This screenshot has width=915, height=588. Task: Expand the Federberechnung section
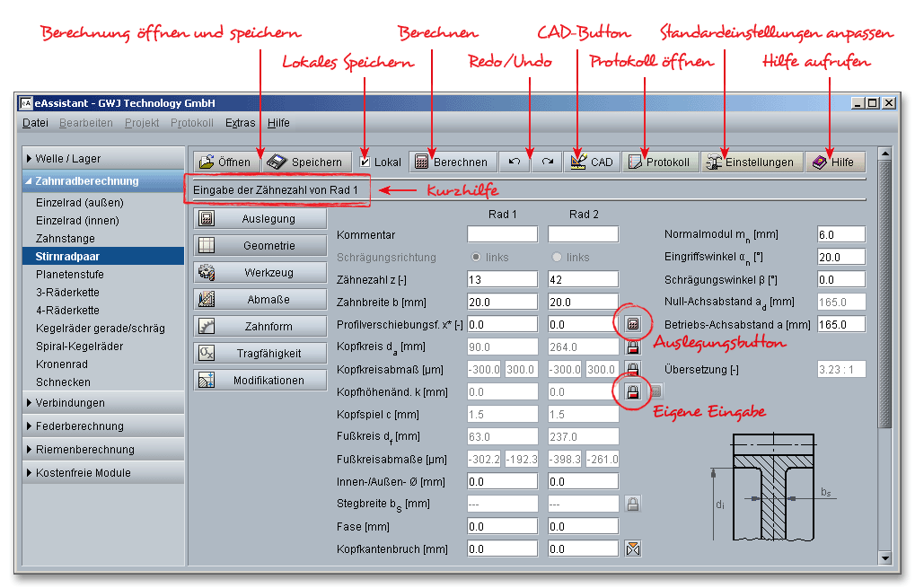click(x=99, y=426)
